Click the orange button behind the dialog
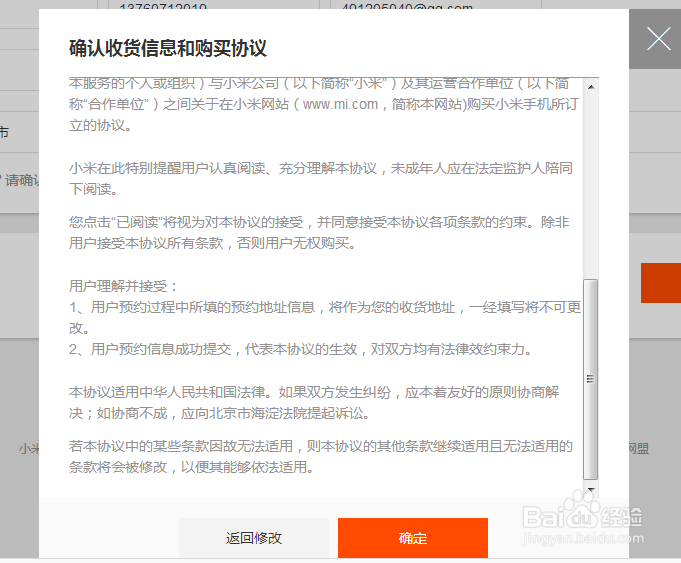 click(x=661, y=283)
